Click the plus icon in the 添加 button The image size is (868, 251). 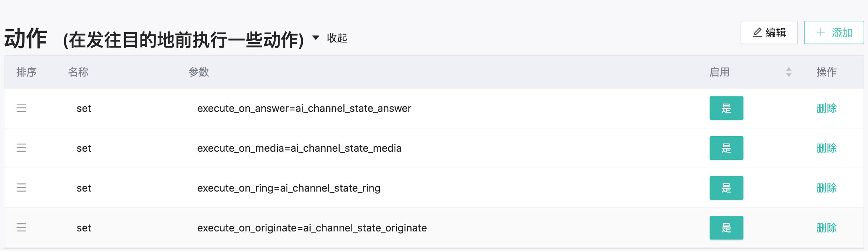coord(821,32)
